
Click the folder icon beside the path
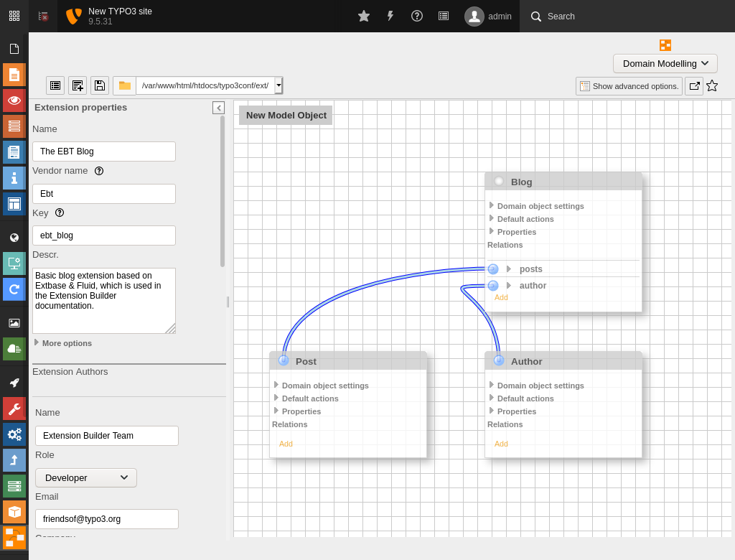coord(125,85)
